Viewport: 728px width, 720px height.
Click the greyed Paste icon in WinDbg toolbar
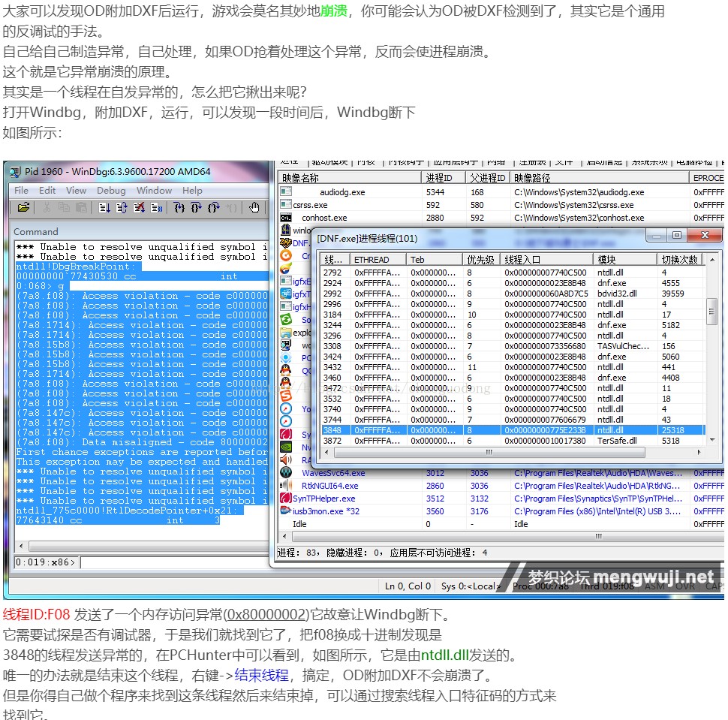(x=81, y=208)
